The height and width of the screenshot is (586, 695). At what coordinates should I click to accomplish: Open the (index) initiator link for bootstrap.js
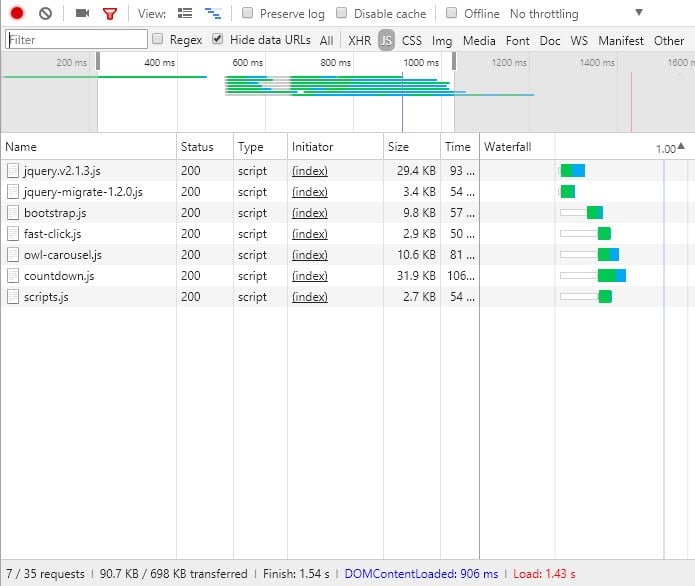(x=309, y=213)
